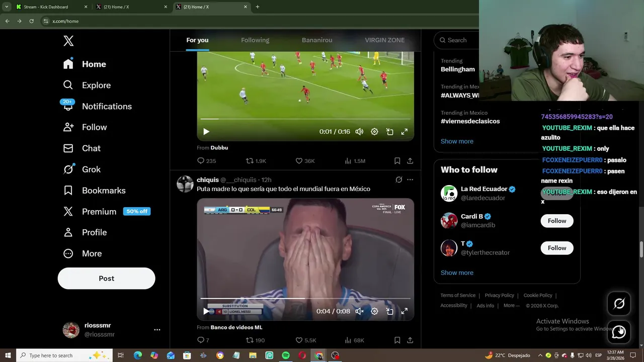Open Premium 50% off in the sidebar
The height and width of the screenshot is (362, 644).
[x=106, y=212]
